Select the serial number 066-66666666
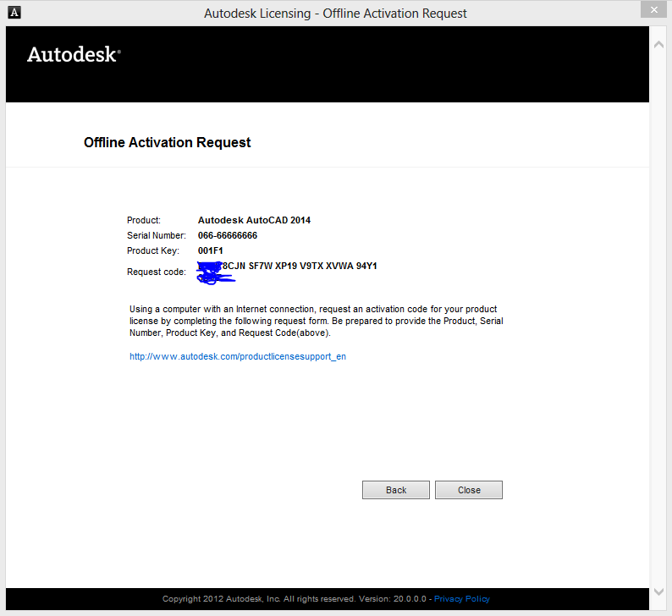Image resolution: width=672 pixels, height=616 pixels. (x=228, y=235)
